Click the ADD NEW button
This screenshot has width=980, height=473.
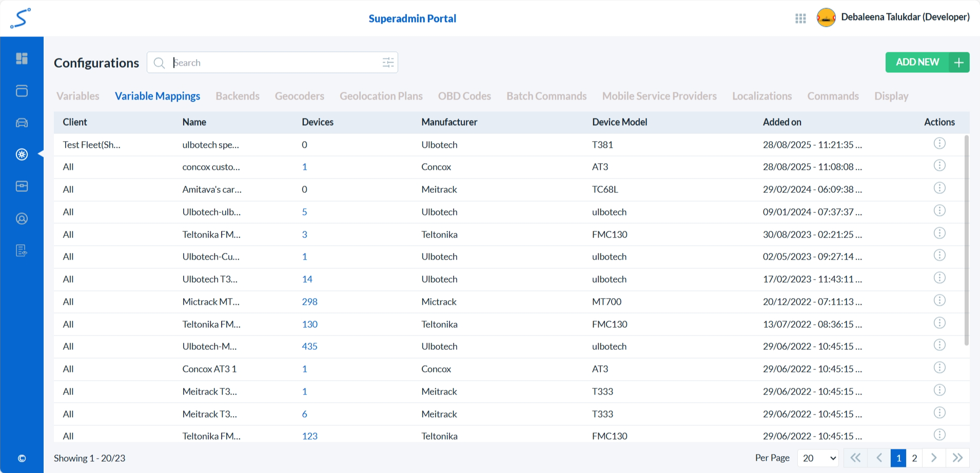(x=927, y=63)
